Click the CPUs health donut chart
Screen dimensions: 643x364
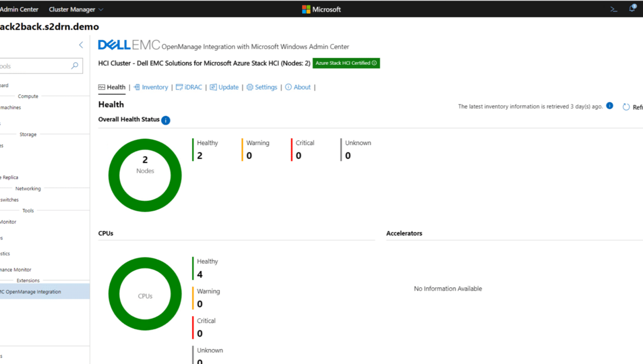145,294
